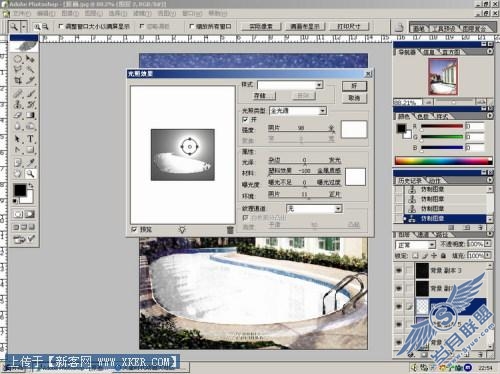Screen dimensions: 500x374
Task: Toggle visibility of the transparent-thumbnail layer
Action: coord(398,306)
